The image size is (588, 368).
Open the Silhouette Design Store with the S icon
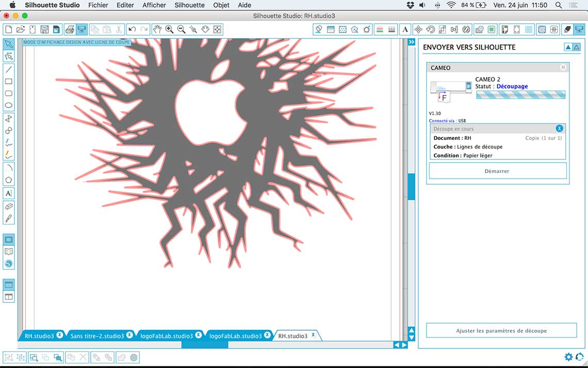[9, 263]
